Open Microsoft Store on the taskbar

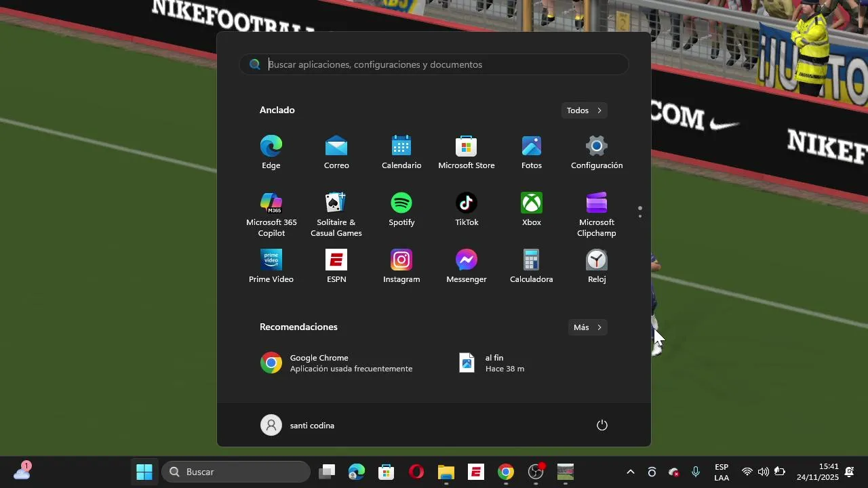pos(387,472)
